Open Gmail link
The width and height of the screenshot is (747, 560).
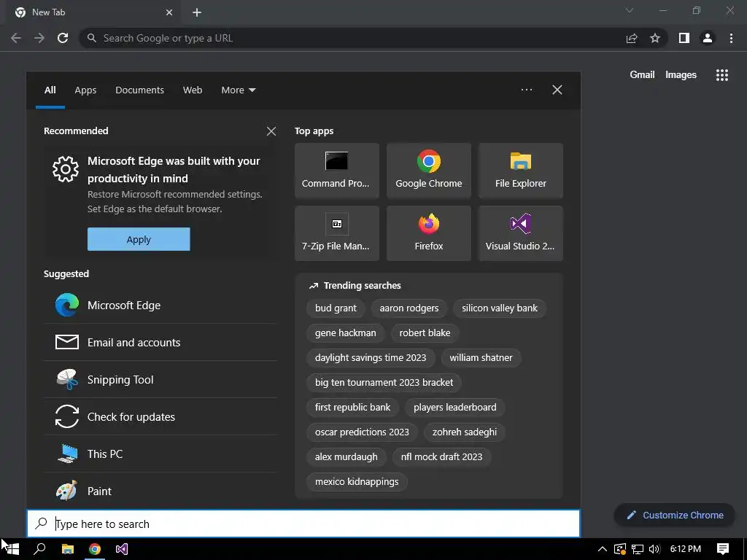coord(642,75)
